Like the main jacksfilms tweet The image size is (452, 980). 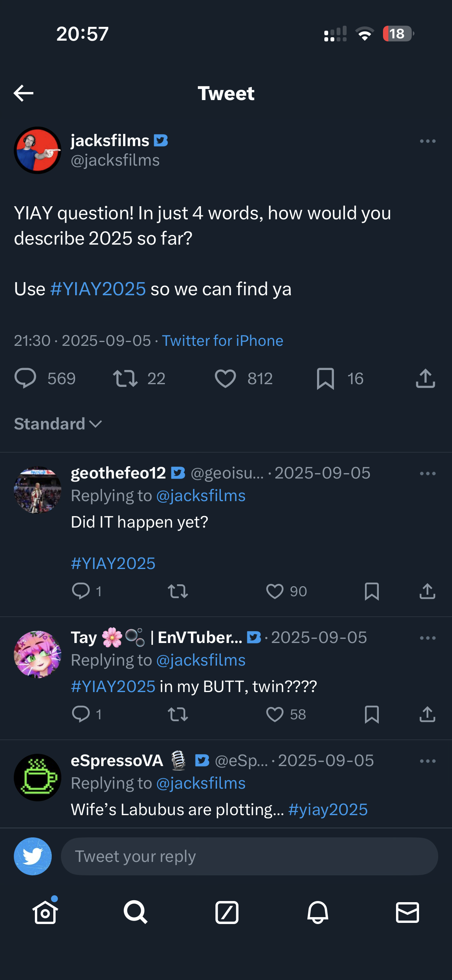pyautogui.click(x=225, y=378)
